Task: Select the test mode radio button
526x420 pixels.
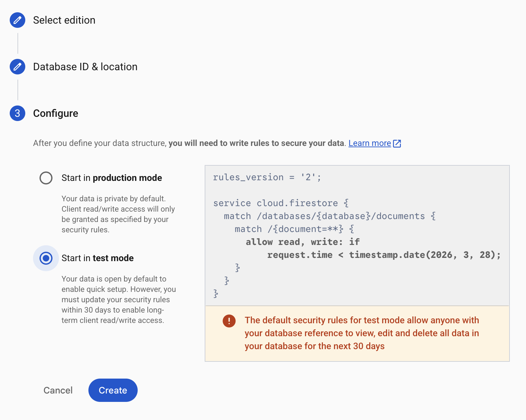Action: [46, 258]
